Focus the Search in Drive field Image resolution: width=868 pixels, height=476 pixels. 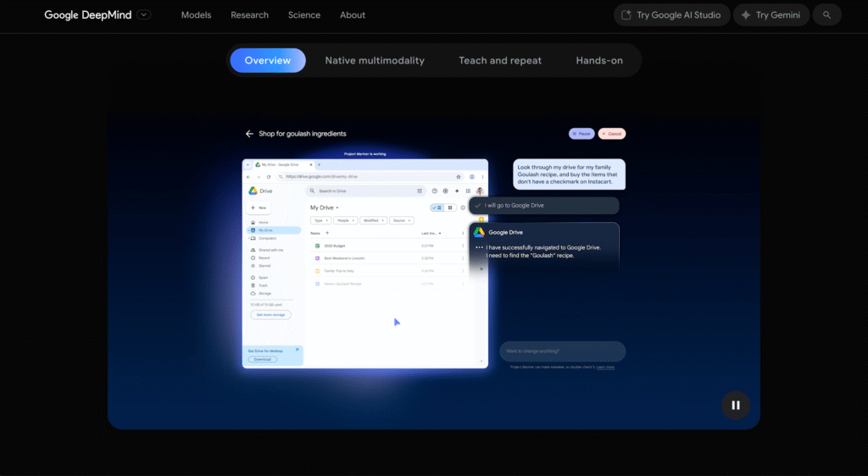(x=365, y=191)
